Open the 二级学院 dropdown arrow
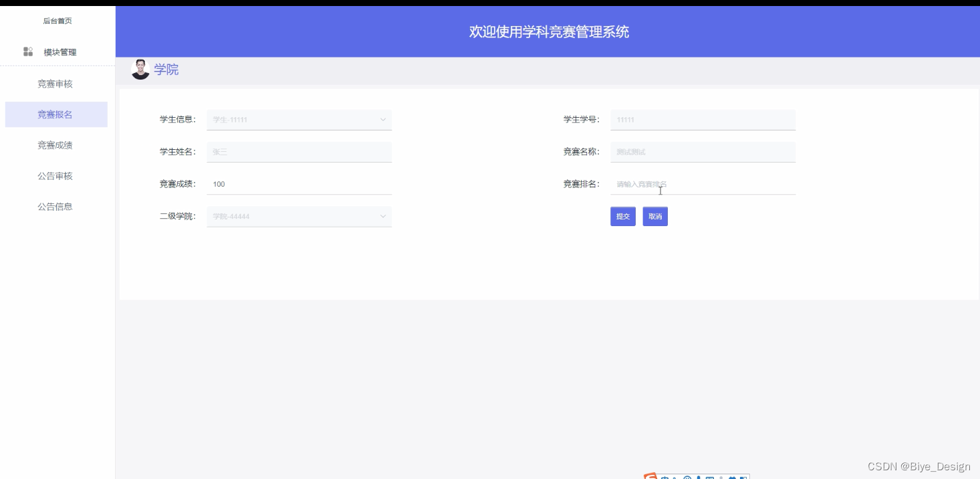The width and height of the screenshot is (980, 479). [383, 216]
